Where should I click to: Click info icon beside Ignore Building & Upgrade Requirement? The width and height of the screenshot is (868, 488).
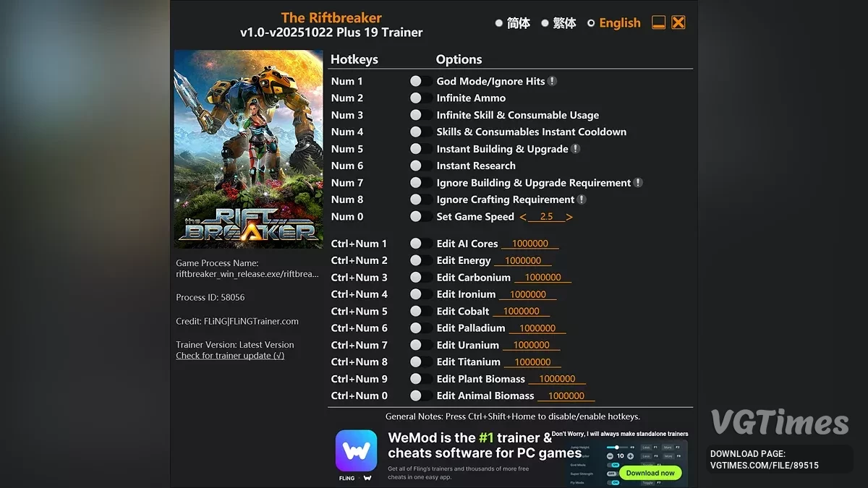(638, 183)
